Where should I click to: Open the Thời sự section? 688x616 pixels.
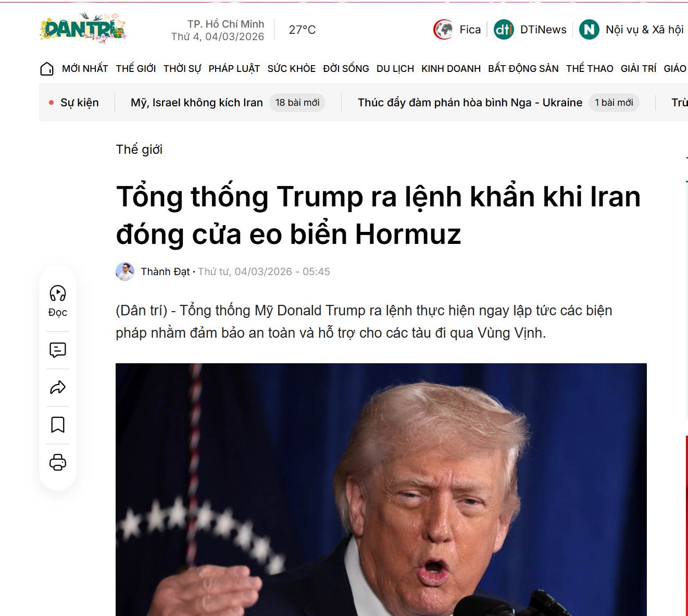182,69
